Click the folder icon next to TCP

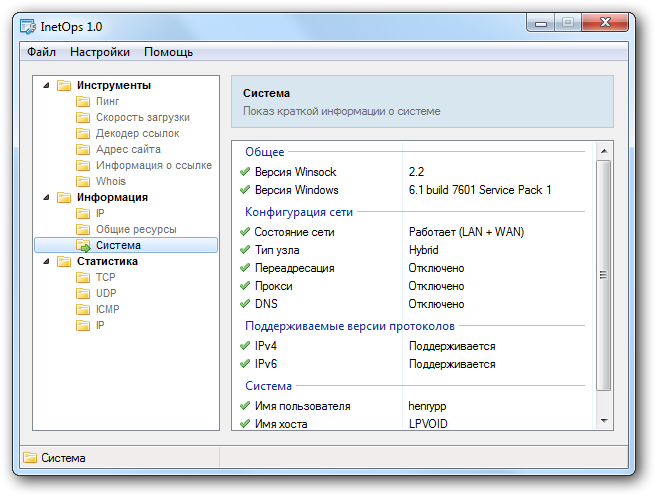[84, 278]
